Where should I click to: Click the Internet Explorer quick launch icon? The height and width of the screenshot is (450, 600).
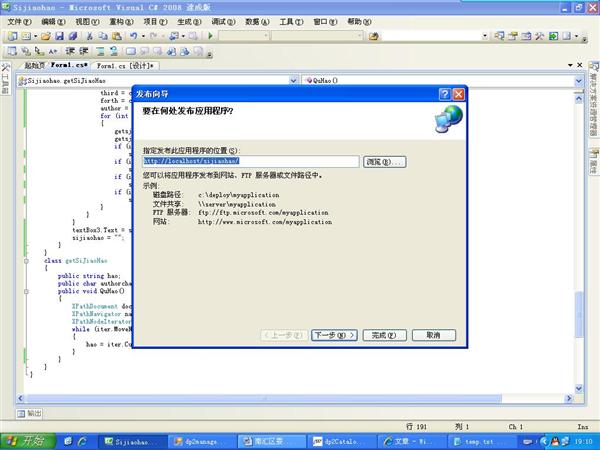click(x=82, y=442)
